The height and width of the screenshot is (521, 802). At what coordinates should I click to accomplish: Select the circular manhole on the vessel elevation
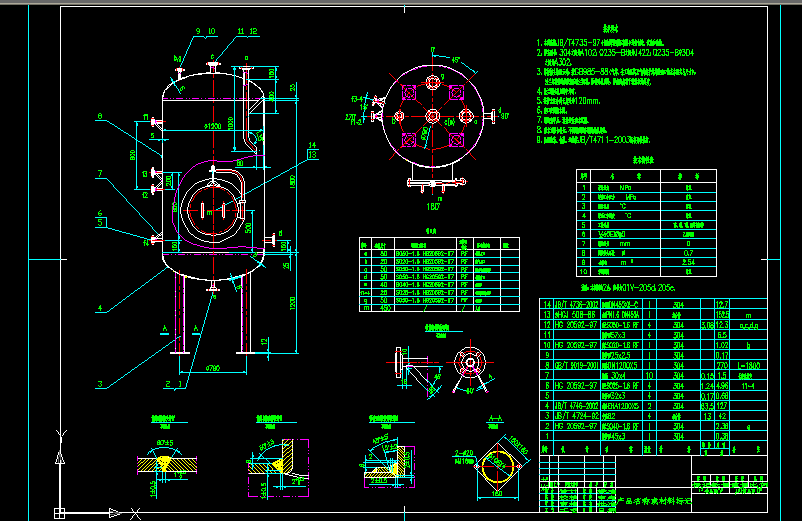point(212,208)
